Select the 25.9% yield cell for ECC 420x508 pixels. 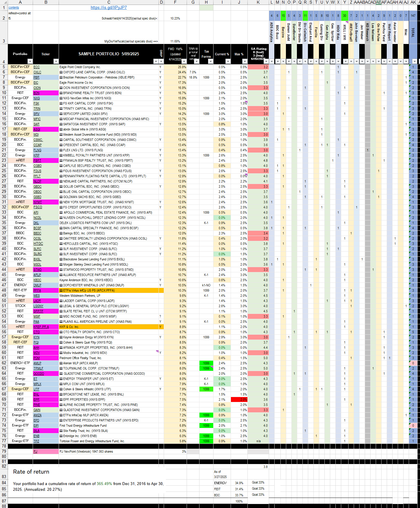click(x=175, y=67)
